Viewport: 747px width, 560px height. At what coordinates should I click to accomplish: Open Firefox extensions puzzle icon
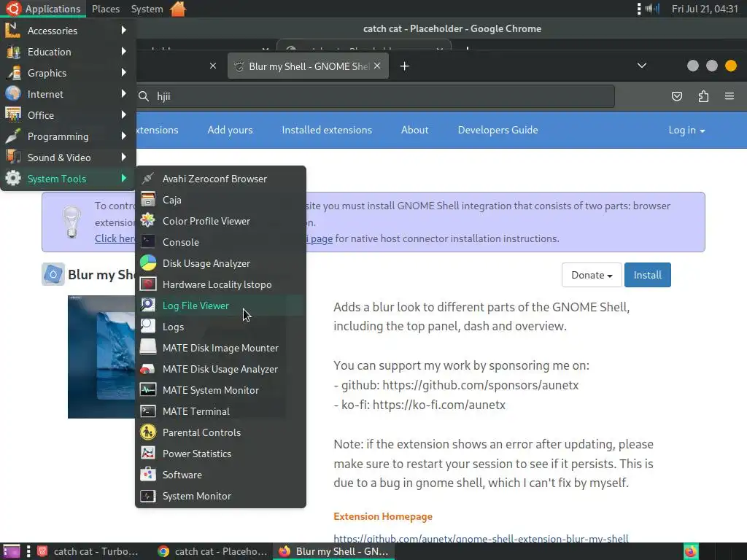click(x=703, y=96)
